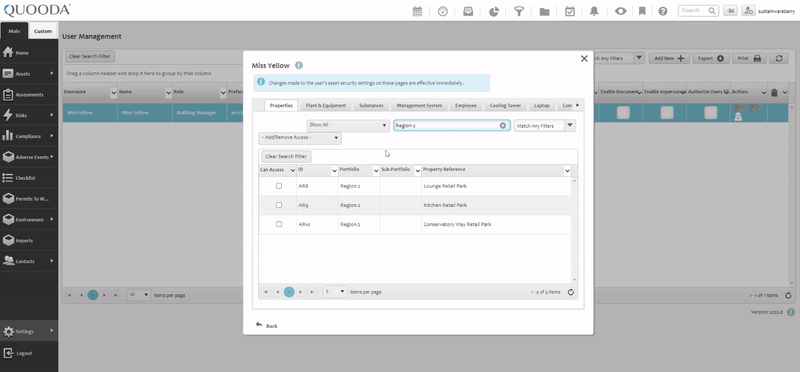Image resolution: width=800 pixels, height=372 pixels.
Task: Click the trash delete icon in column header
Action: click(x=774, y=92)
